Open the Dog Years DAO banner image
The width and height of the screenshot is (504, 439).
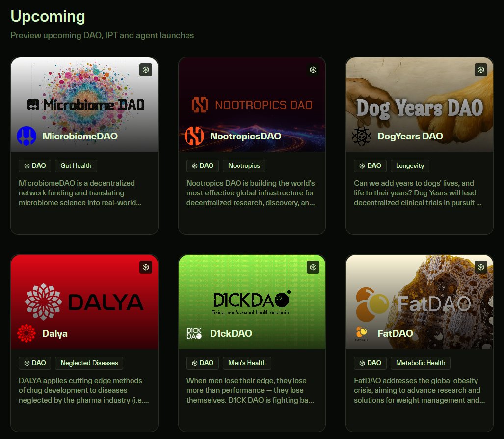(420, 105)
